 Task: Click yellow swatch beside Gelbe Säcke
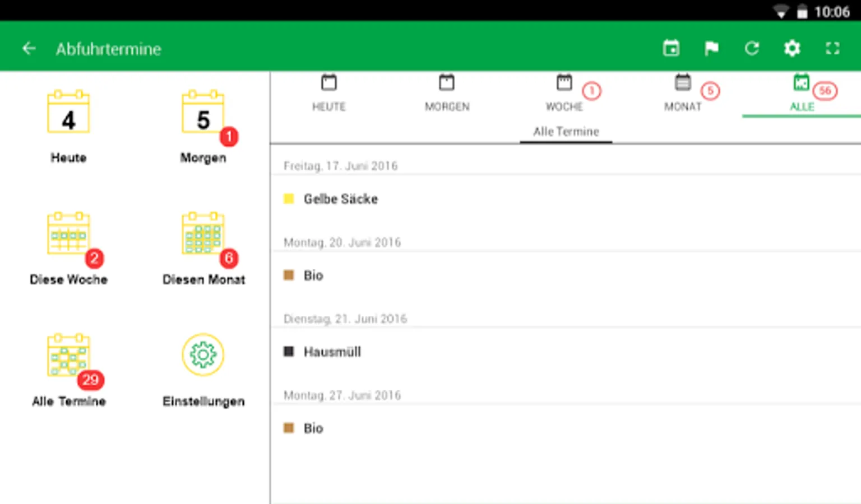point(289,198)
